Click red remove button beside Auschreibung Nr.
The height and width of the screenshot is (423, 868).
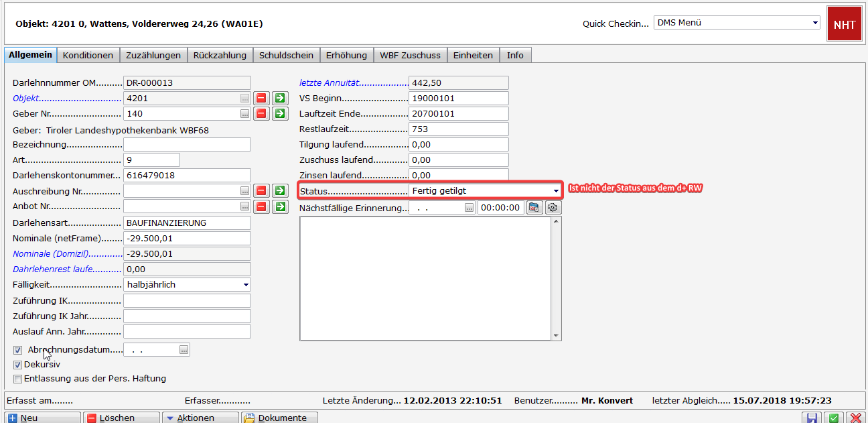[261, 191]
